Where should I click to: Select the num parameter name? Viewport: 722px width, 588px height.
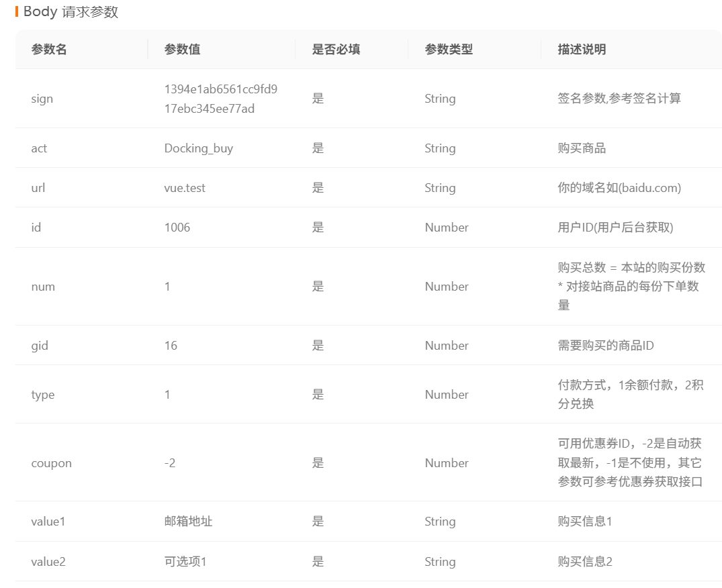pos(43,287)
